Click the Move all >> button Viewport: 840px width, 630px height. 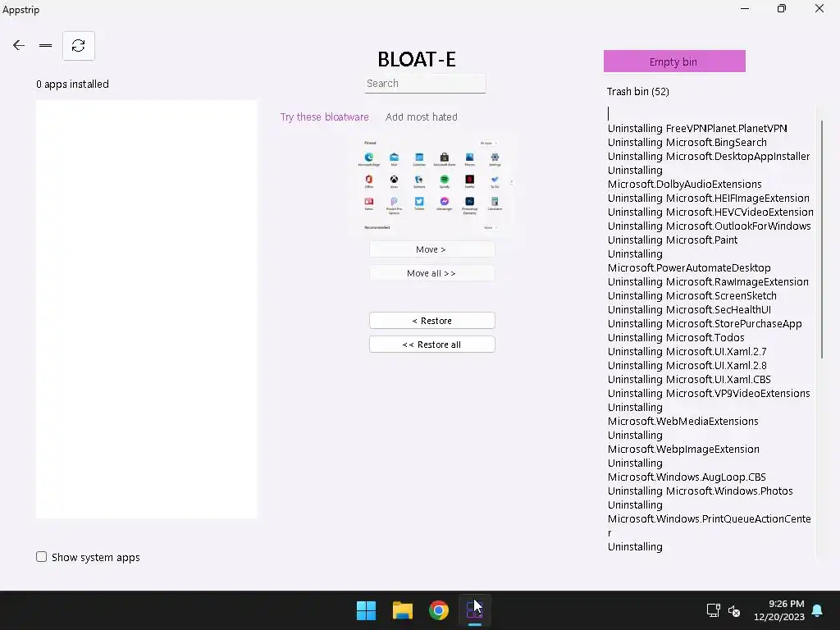[431, 273]
